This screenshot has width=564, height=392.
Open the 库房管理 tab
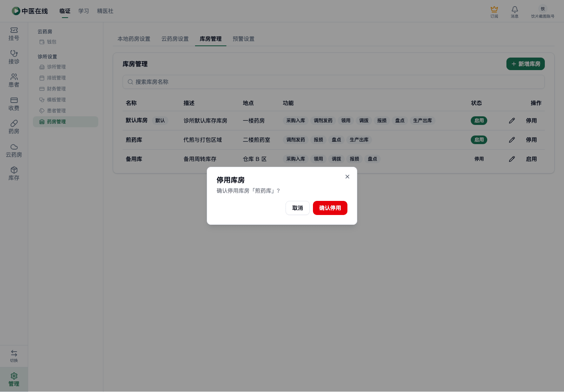(x=211, y=39)
